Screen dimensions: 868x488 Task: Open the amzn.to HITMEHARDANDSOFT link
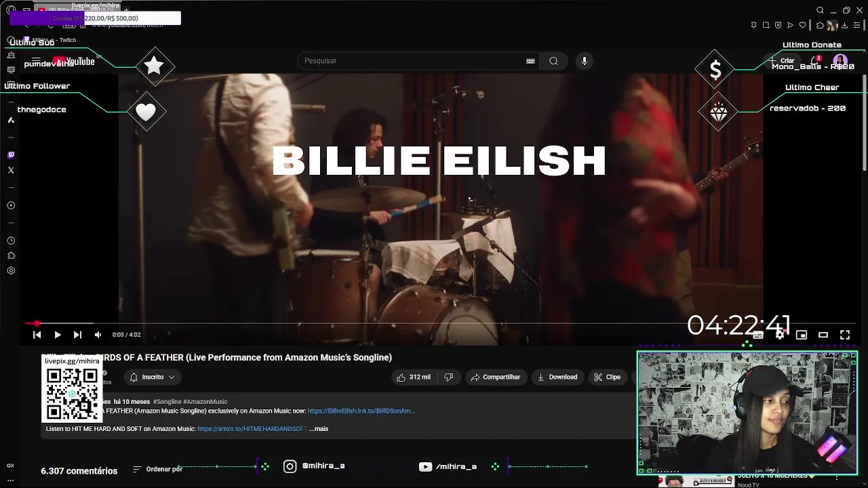252,428
